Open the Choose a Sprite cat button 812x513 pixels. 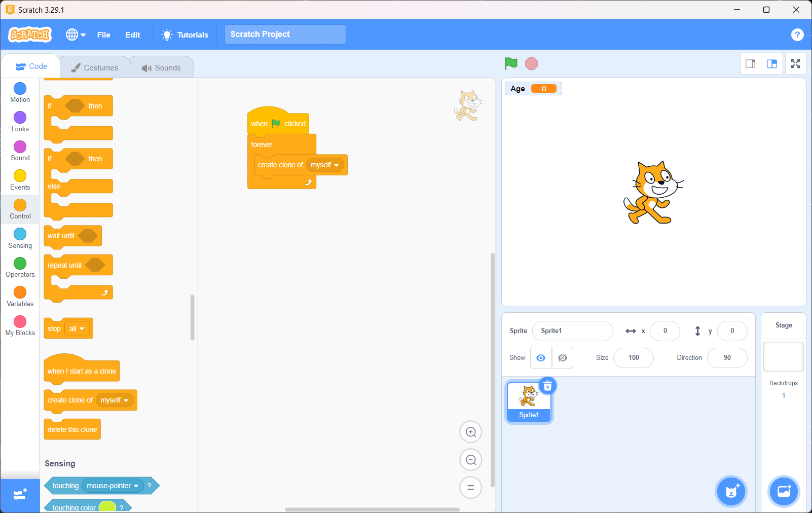point(731,491)
